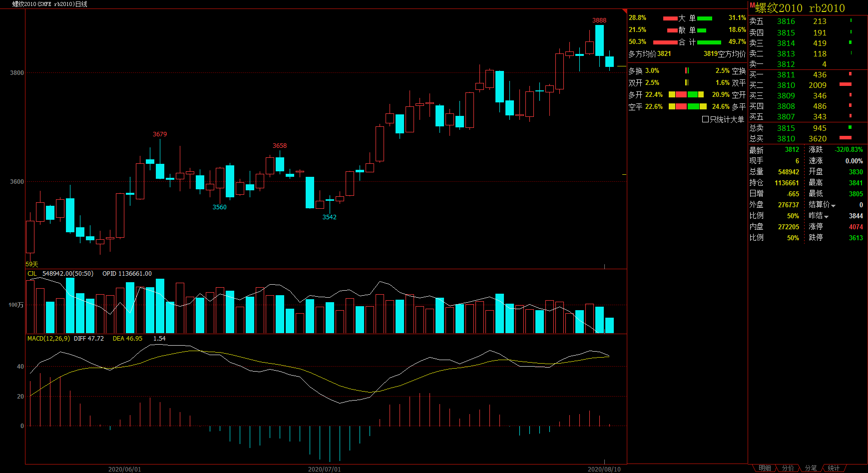Viewport: 868px width, 473px height.
Task: Click the MACD(12,26,9) indicator label
Action: click(x=48, y=338)
